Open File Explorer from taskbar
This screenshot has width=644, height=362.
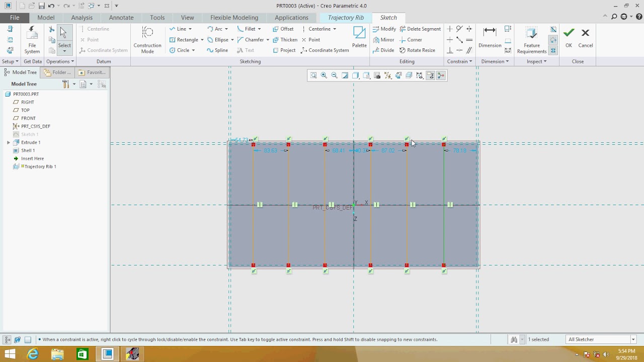pos(57,354)
